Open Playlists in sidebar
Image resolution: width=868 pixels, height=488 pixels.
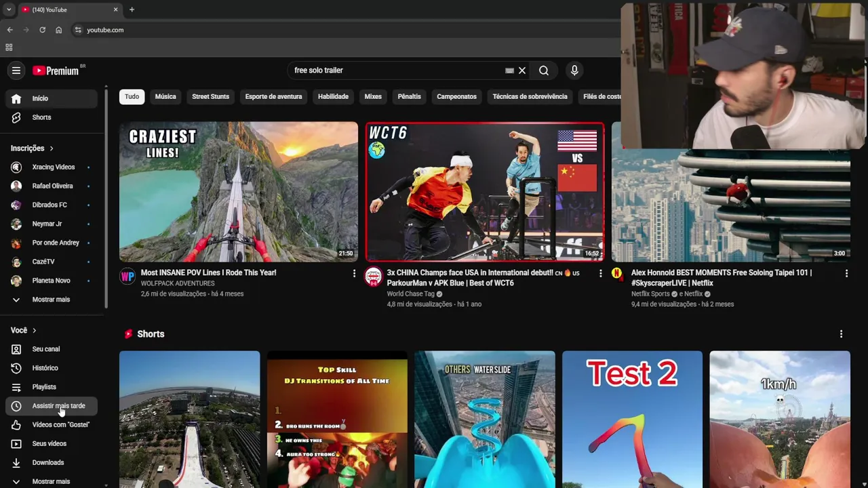point(52,387)
